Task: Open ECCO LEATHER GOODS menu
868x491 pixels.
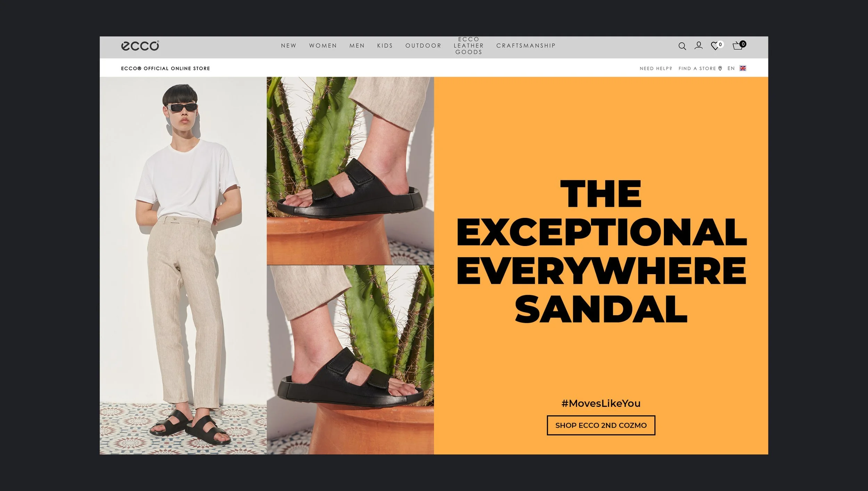Action: click(x=469, y=46)
